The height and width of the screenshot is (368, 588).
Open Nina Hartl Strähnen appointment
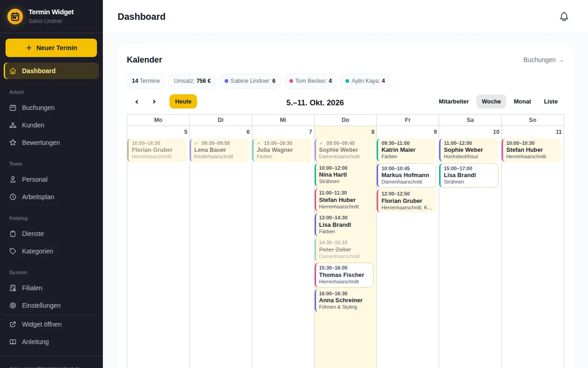[345, 175]
